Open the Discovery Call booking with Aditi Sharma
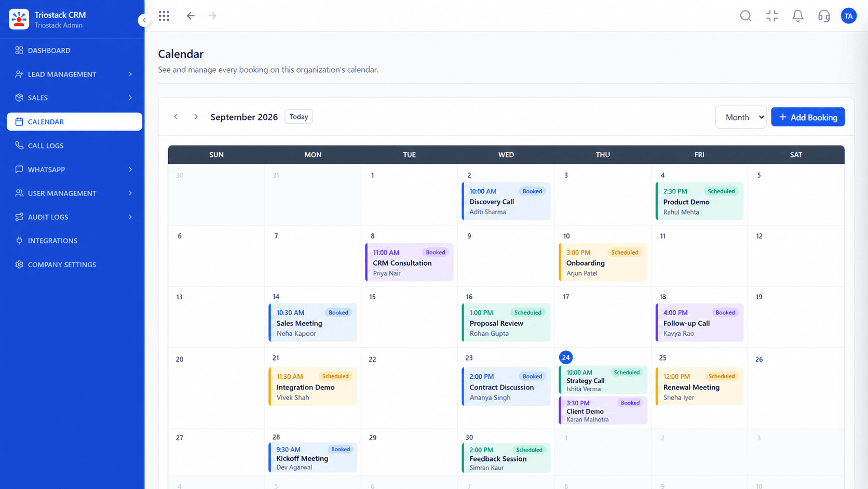868x489 pixels. click(x=506, y=201)
